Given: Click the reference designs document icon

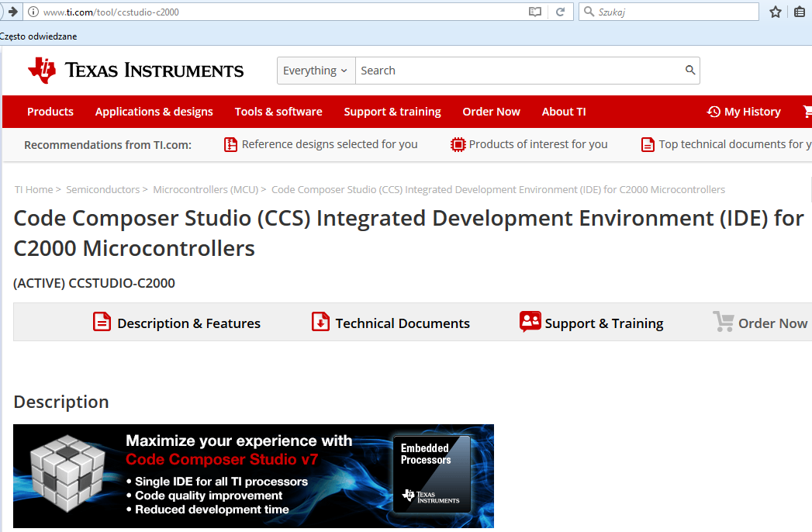Looking at the screenshot, I should 230,144.
